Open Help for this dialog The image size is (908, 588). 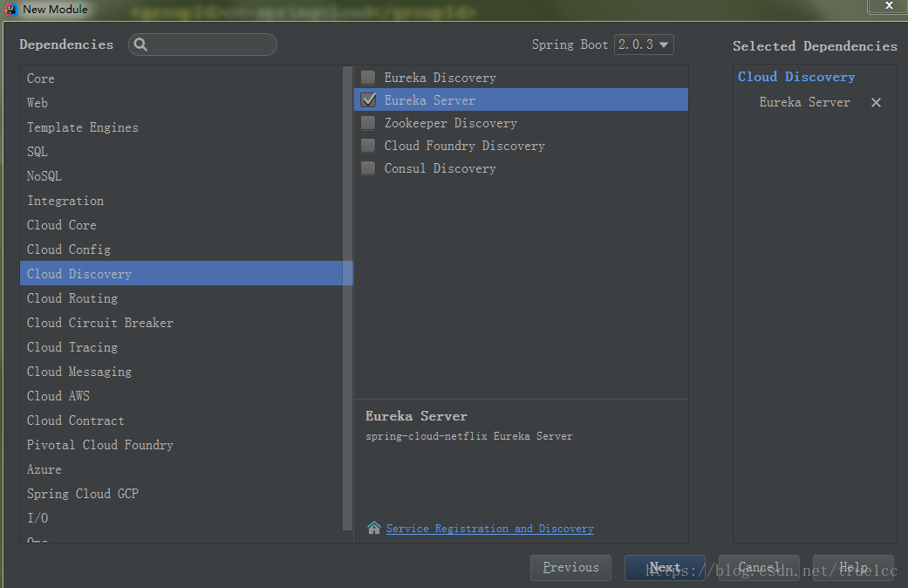coord(854,568)
